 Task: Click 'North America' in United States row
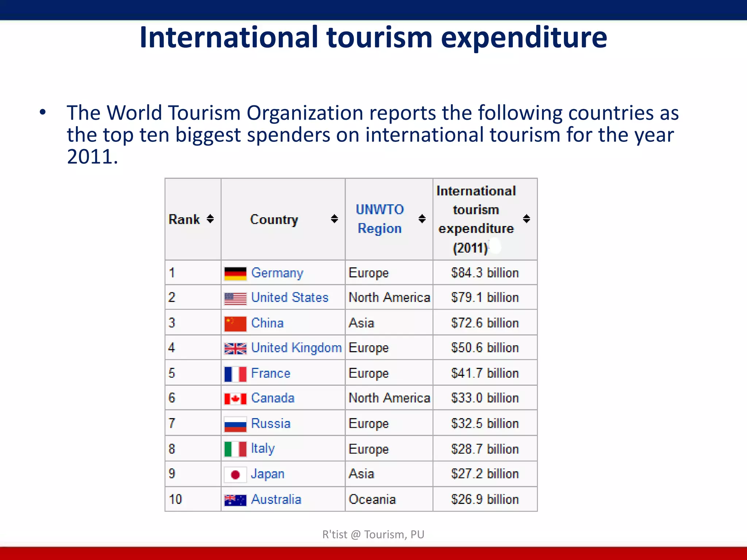click(x=389, y=297)
